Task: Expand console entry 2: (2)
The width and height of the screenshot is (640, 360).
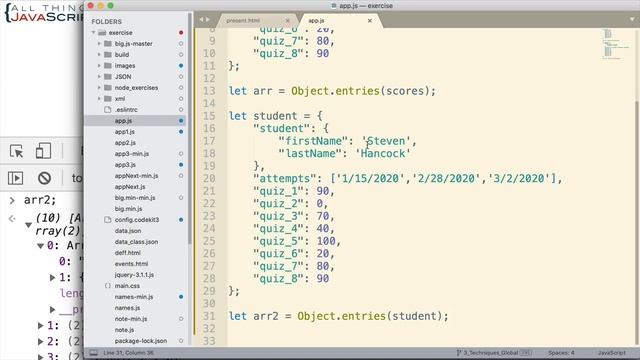Action: click(40, 341)
